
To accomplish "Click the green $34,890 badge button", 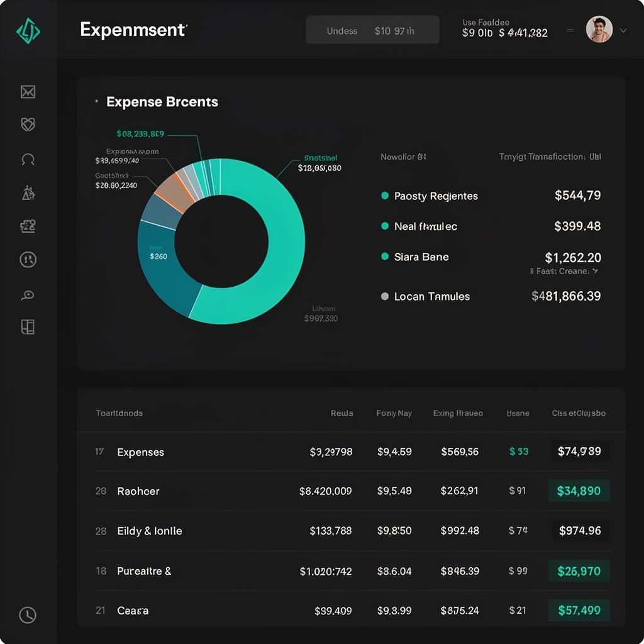I will (579, 491).
